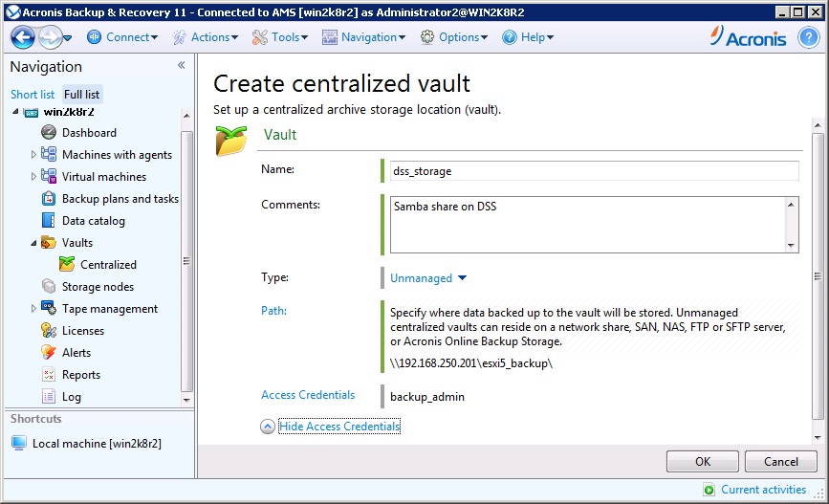
Task: Collapse the win2k8r2 tree node
Action: (x=15, y=112)
